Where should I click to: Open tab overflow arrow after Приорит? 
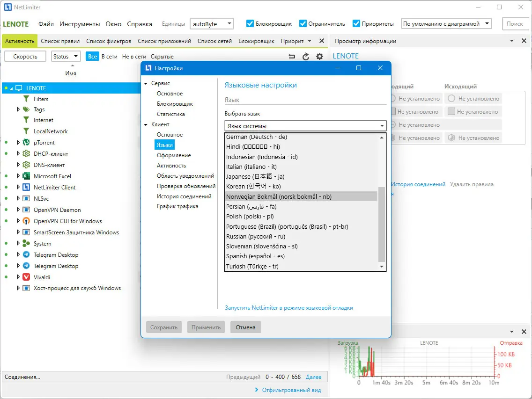coord(310,41)
